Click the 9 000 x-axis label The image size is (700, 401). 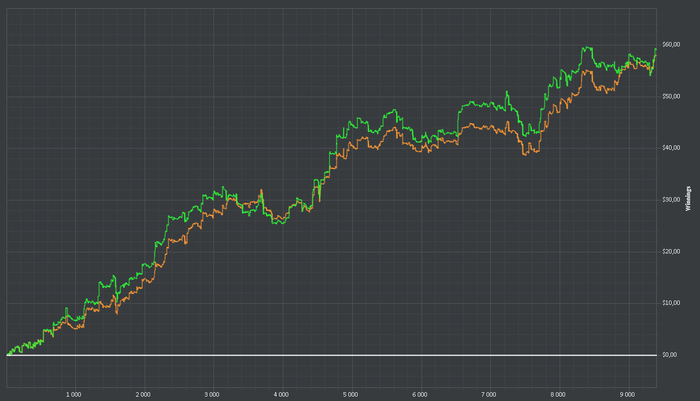tap(627, 394)
